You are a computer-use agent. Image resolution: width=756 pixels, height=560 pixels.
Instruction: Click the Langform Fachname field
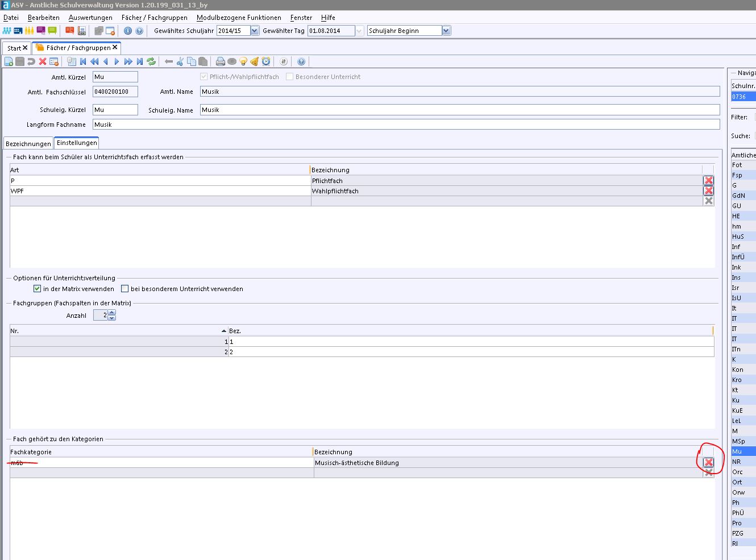[406, 125]
